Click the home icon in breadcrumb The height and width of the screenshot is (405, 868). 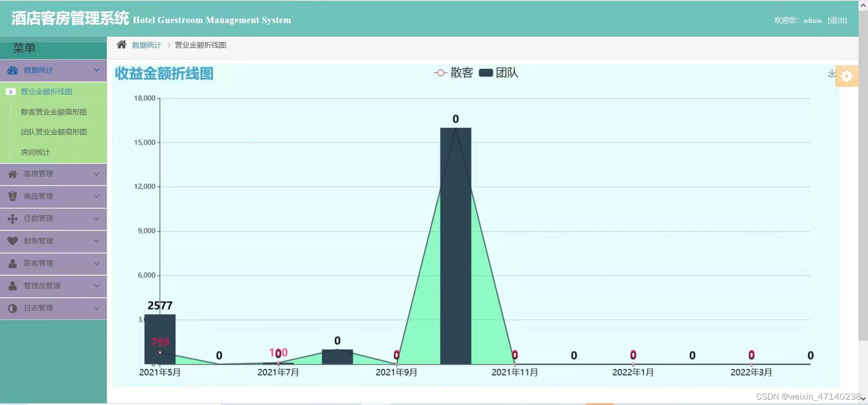pos(121,44)
